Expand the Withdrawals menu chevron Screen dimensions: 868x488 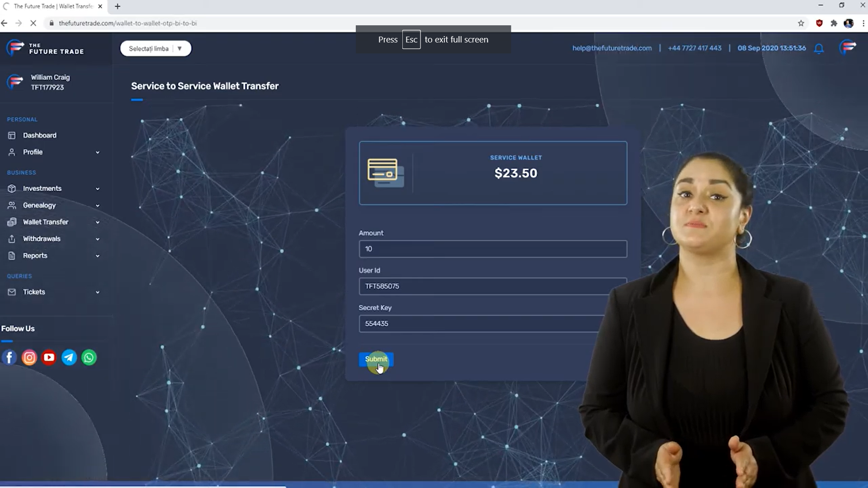(x=98, y=239)
